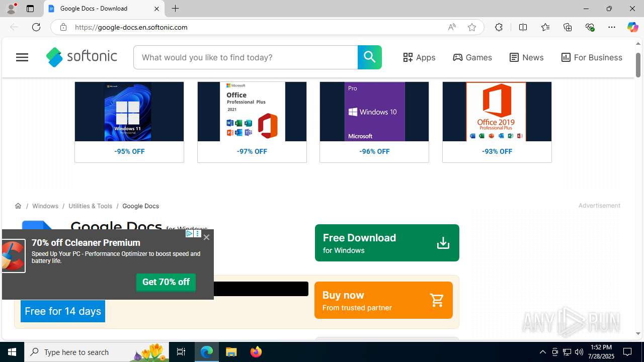
Task: Open the Apps section
Action: point(419,57)
